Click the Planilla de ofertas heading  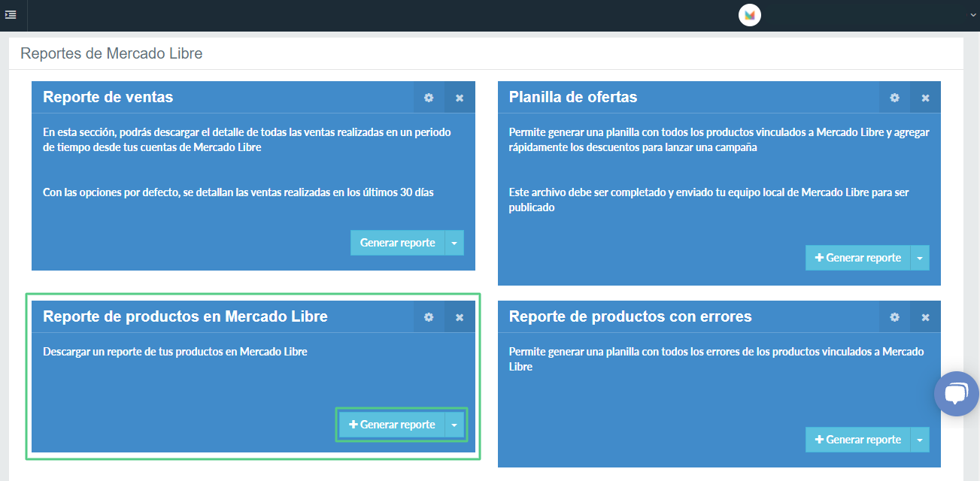pos(573,97)
